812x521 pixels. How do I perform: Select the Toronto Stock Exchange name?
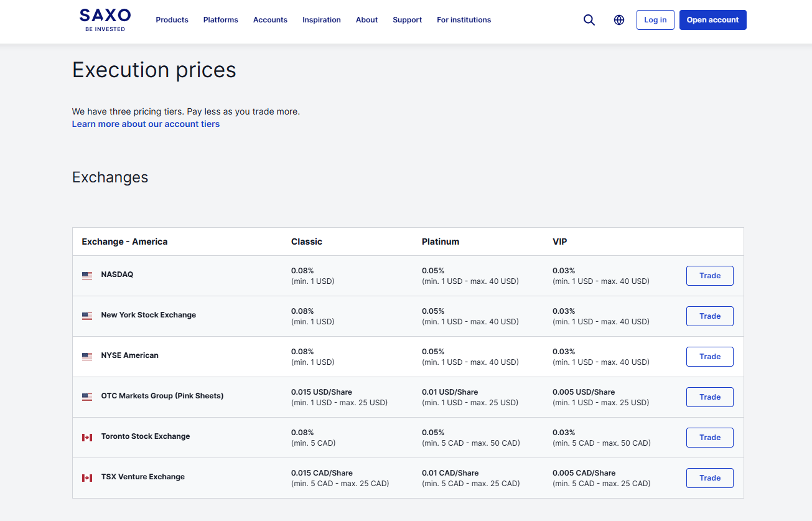click(146, 436)
